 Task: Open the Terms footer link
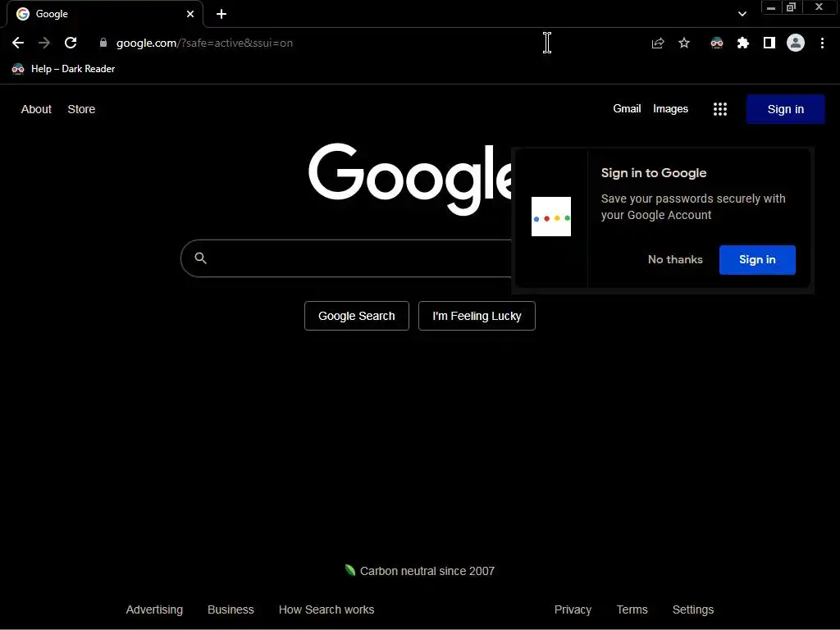click(632, 609)
